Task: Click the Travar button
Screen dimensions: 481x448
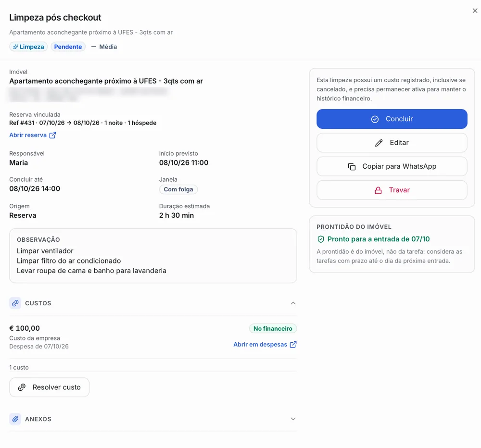Action: 392,190
